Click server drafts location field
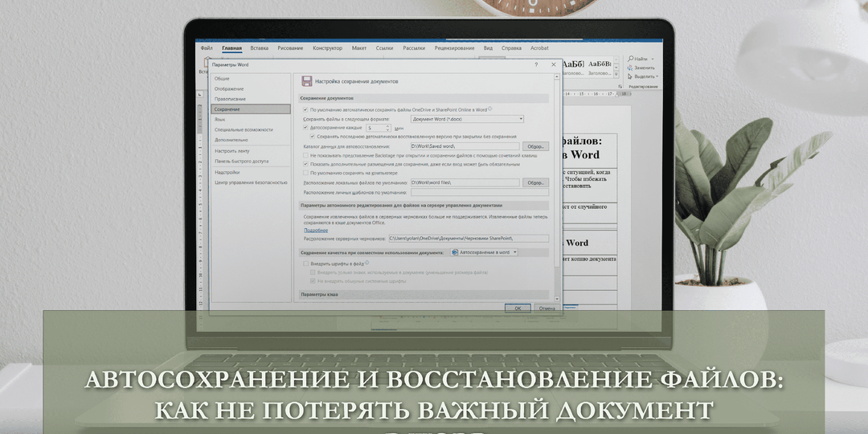868x434 pixels. (469, 239)
